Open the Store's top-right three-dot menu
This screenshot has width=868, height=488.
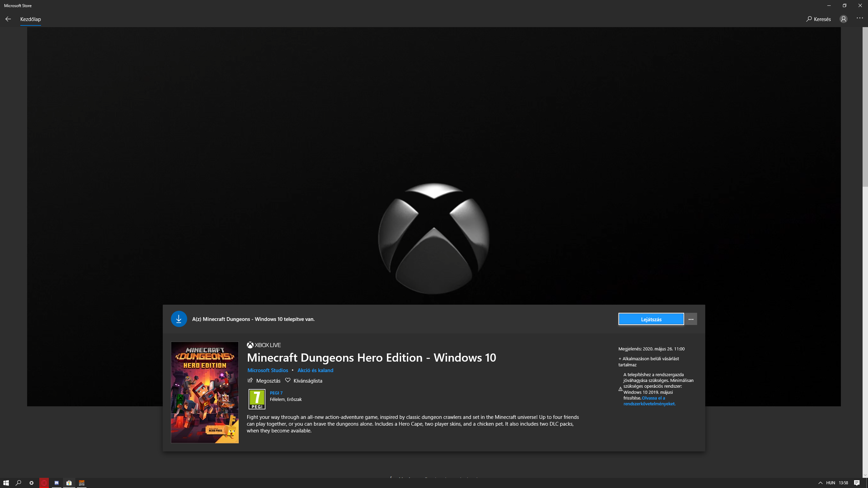coord(860,18)
